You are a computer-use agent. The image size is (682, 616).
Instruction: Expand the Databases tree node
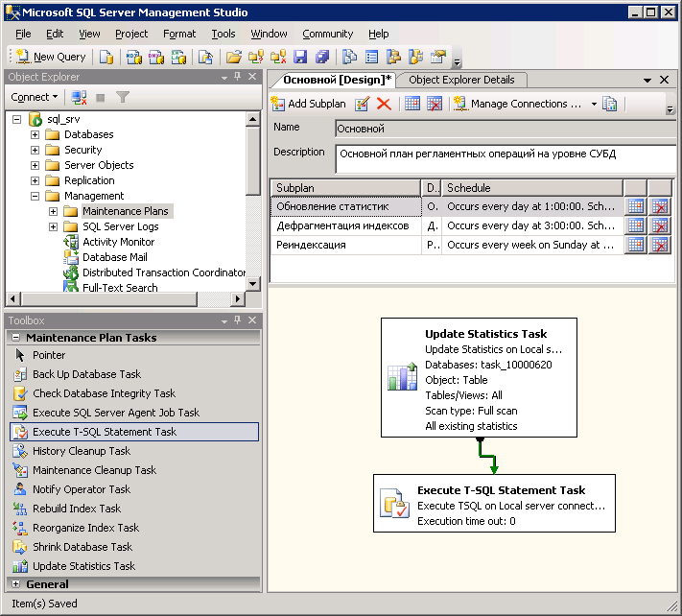click(x=35, y=134)
